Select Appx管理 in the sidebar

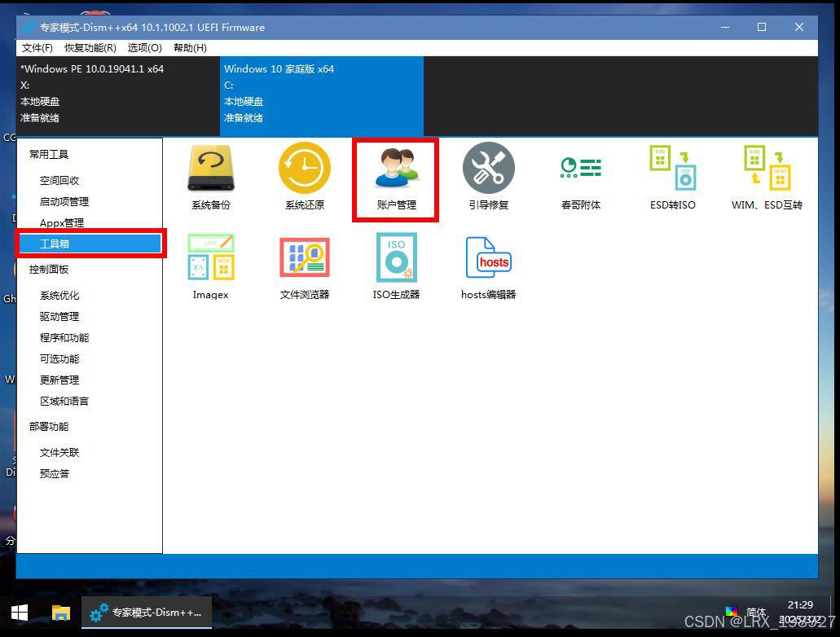coord(62,223)
